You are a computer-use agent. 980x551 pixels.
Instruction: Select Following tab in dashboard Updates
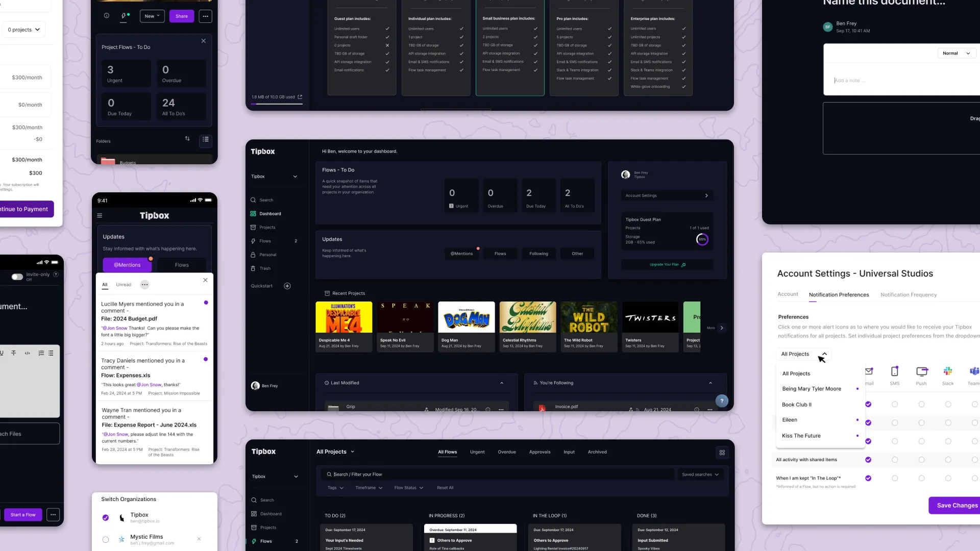(x=538, y=254)
